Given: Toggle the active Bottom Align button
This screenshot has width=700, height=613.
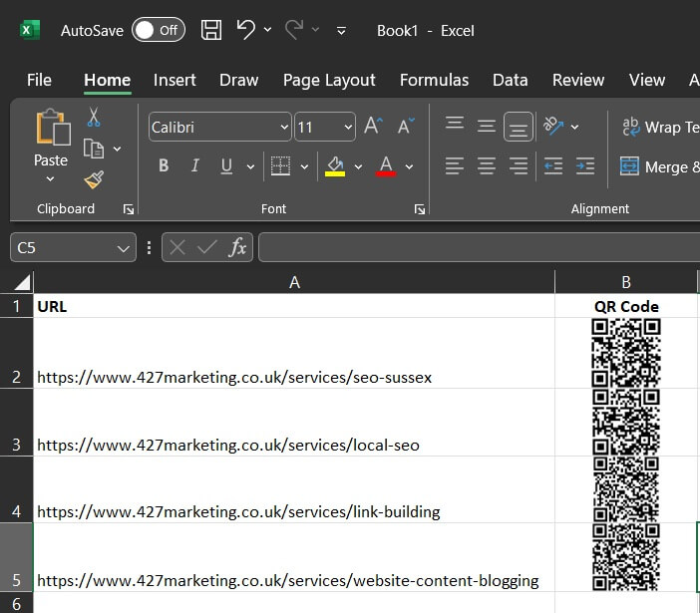Looking at the screenshot, I should (518, 127).
